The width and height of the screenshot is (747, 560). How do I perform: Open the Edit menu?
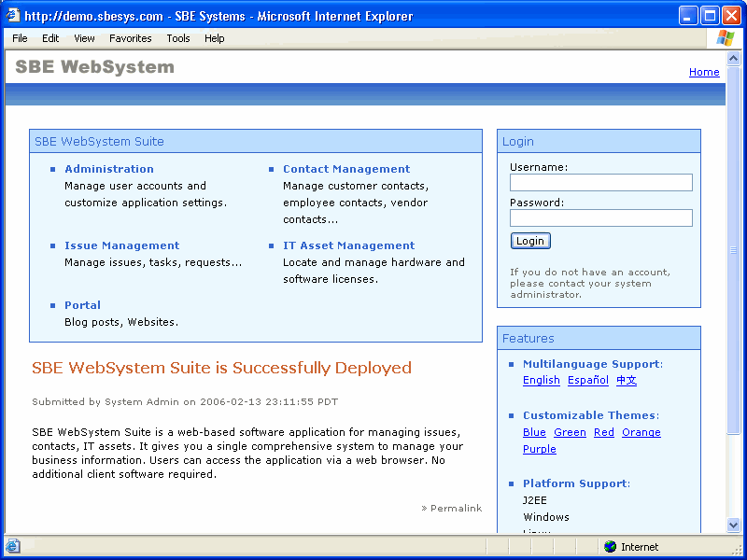pos(50,38)
